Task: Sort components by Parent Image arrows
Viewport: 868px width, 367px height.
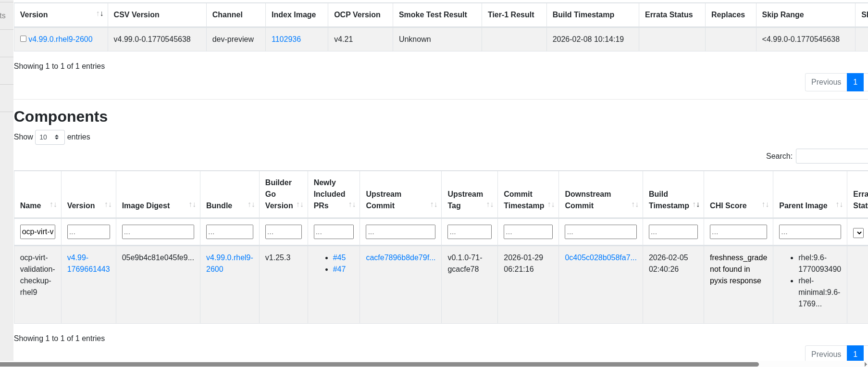Action: coord(839,205)
